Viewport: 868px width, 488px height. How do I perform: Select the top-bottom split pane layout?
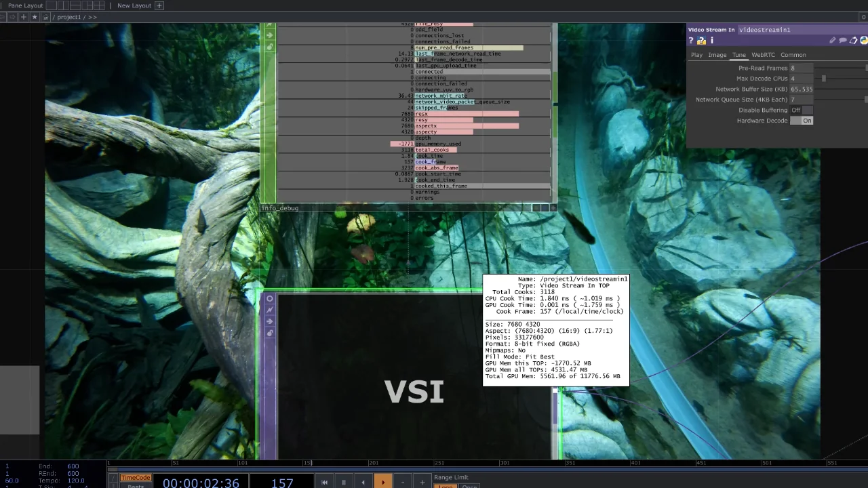tap(75, 5)
